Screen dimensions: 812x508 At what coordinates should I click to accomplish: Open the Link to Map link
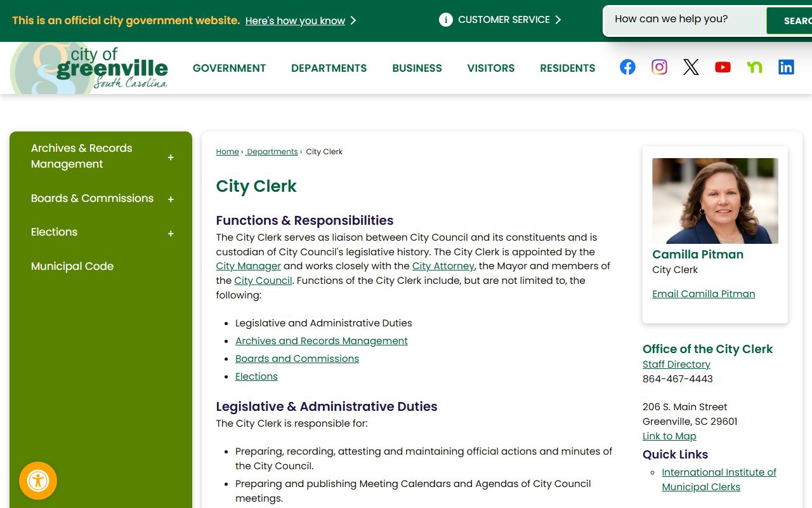pos(669,436)
